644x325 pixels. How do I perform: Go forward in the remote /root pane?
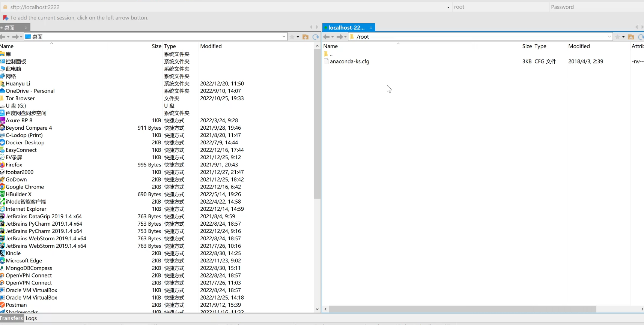click(x=340, y=37)
